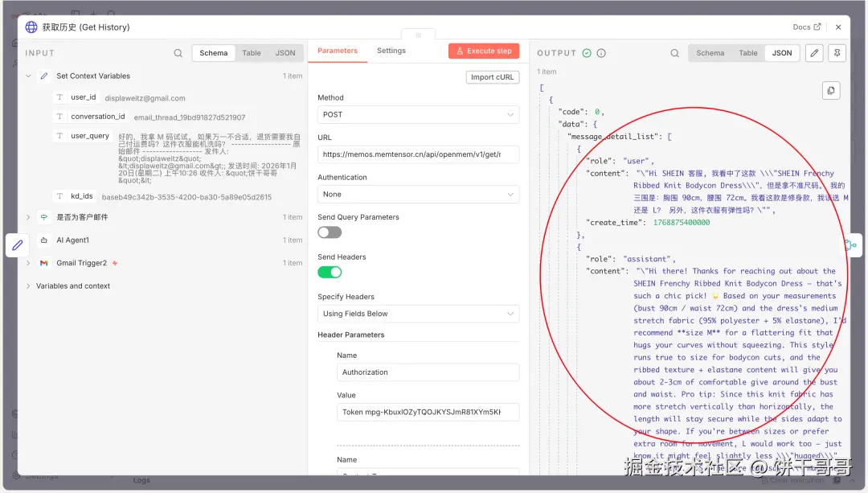Enable Send Query Parameters toggle

tap(330, 232)
